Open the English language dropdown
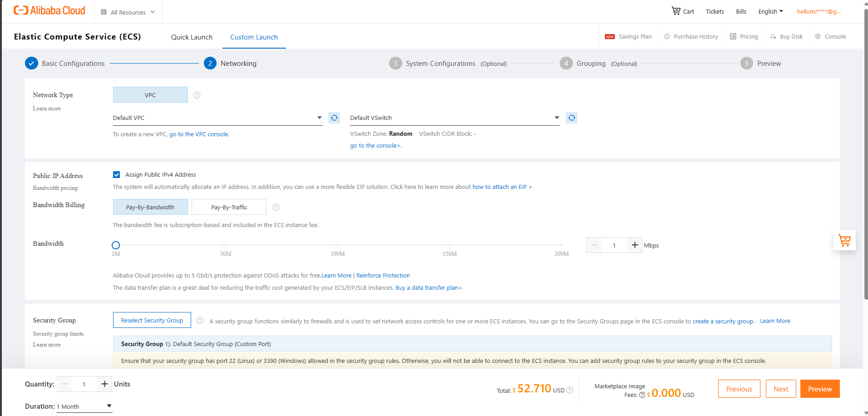Image resolution: width=868 pixels, height=416 pixels. click(x=770, y=12)
